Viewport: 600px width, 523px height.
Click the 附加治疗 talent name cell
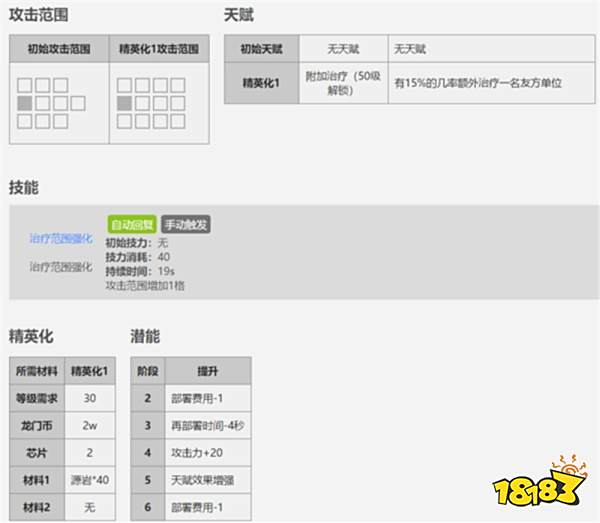344,83
